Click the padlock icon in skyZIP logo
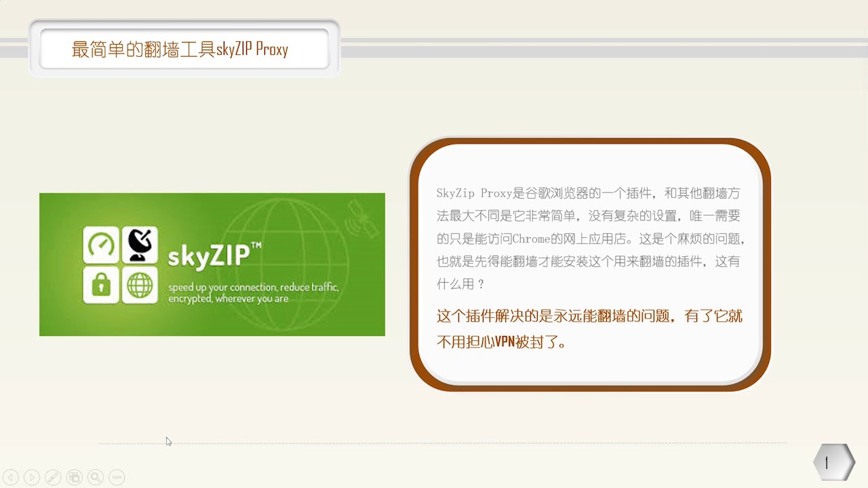This screenshot has height=488, width=868. pyautogui.click(x=101, y=285)
